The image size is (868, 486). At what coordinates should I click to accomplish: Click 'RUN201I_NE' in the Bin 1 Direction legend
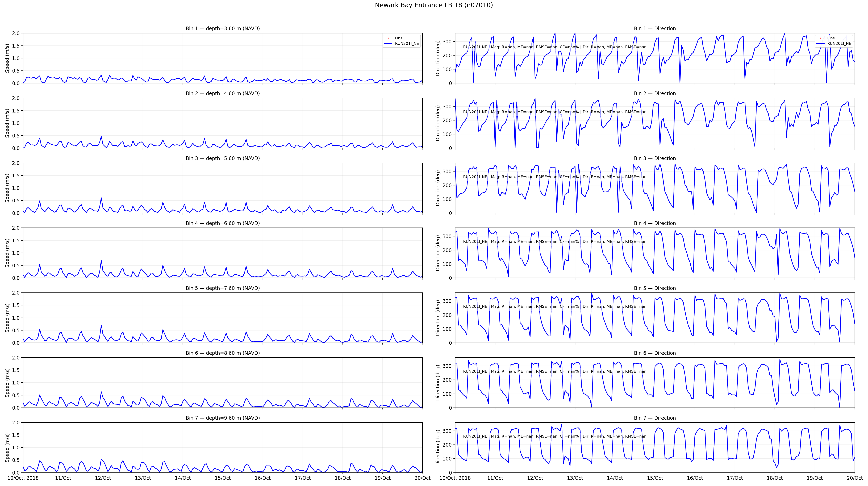pyautogui.click(x=839, y=43)
